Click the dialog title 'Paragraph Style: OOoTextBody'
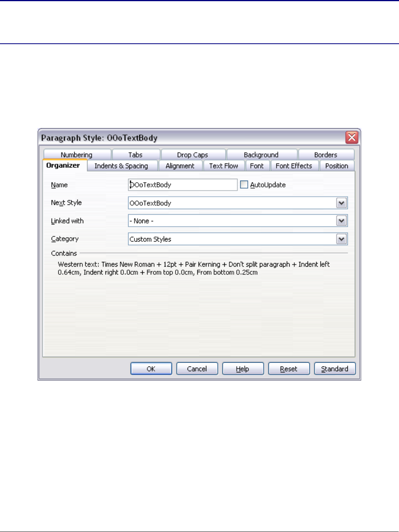Screen dimensions: 399x532 point(99,138)
